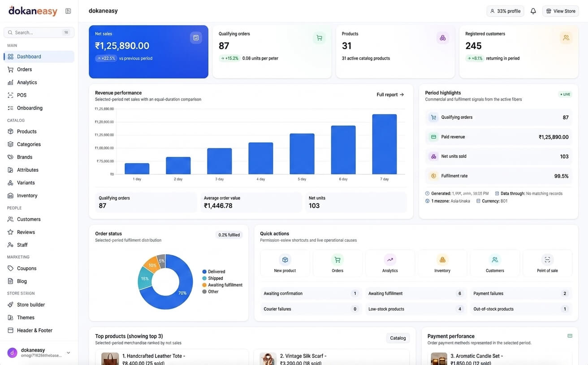
Task: Open POS in the sidebar
Action: (39, 95)
